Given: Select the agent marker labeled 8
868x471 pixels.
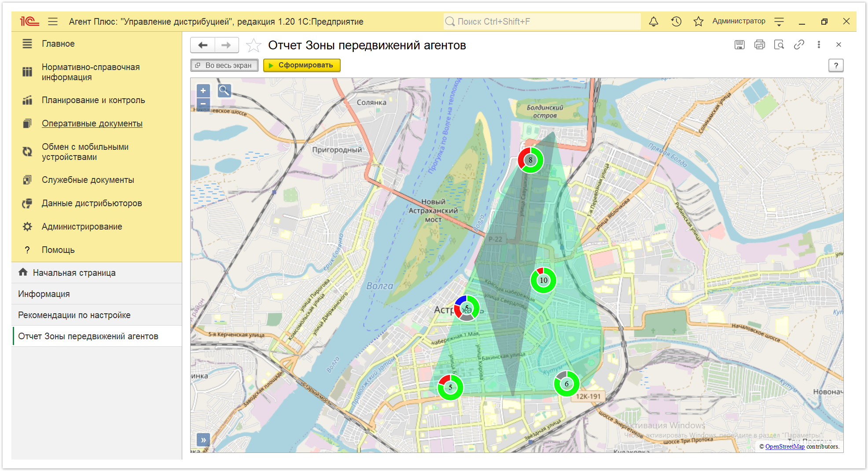Looking at the screenshot, I should tap(530, 160).
